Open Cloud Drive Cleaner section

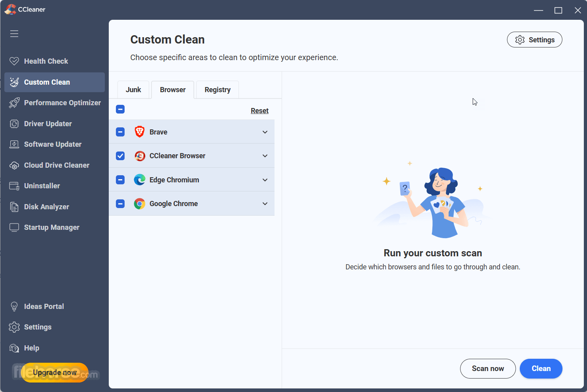pyautogui.click(x=55, y=165)
